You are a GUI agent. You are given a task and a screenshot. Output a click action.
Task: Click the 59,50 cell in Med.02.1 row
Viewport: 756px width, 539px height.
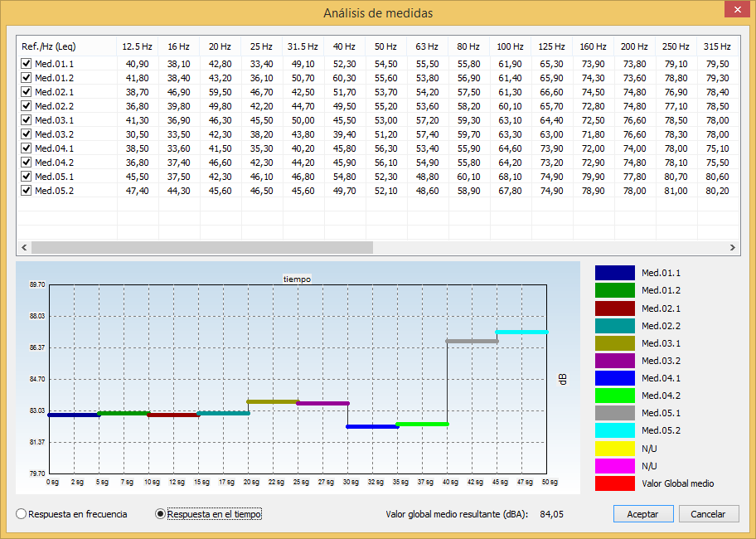(220, 91)
